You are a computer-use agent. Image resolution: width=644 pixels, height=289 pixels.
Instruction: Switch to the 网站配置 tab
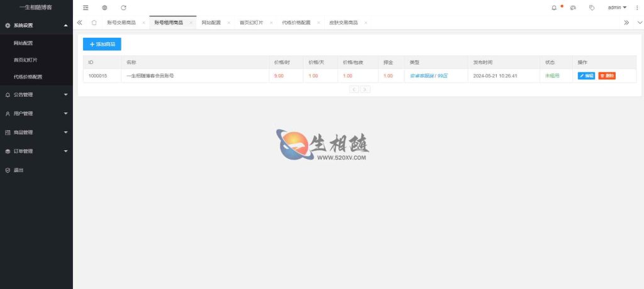[x=211, y=23]
